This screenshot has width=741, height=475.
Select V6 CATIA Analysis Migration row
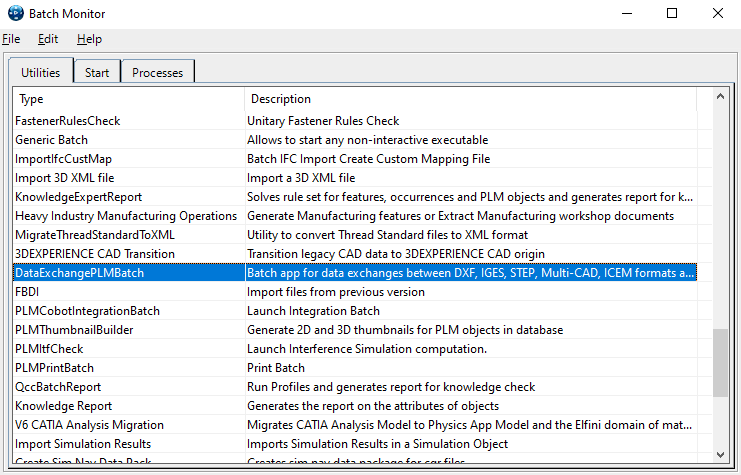354,424
